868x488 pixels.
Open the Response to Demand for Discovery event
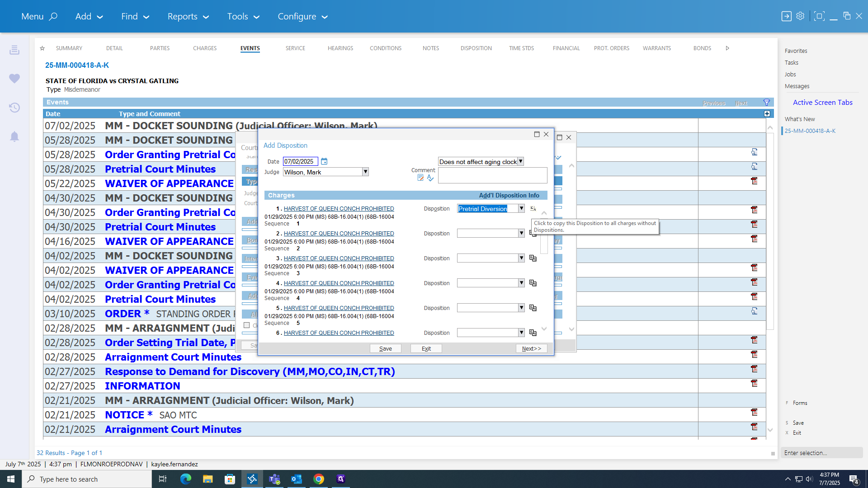pyautogui.click(x=250, y=371)
